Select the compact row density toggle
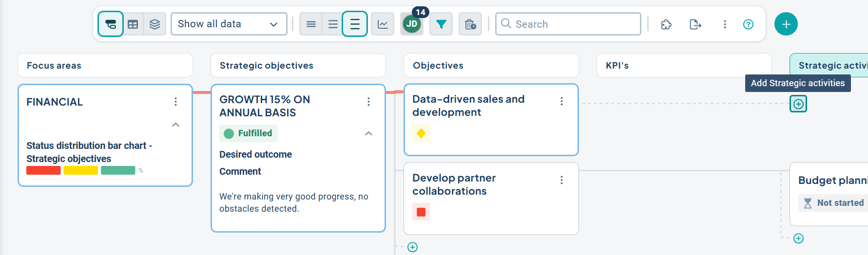This screenshot has height=255, width=868. coord(311,24)
